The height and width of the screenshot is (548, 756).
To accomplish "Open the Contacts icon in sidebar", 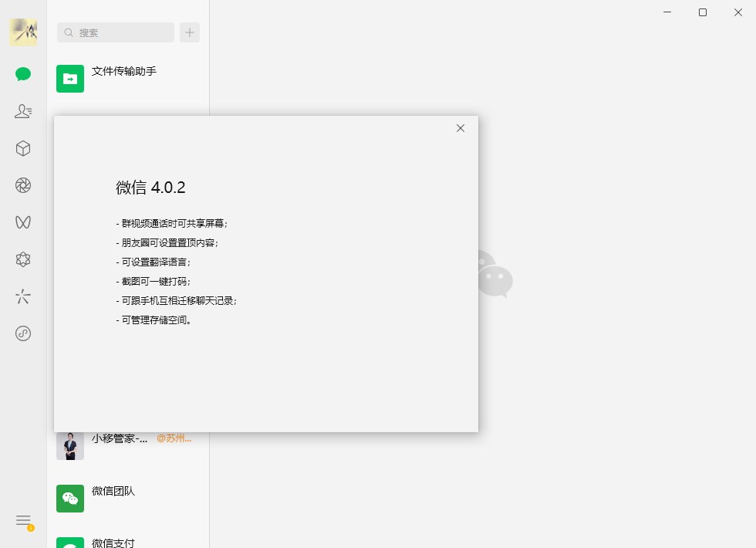I will [x=23, y=111].
